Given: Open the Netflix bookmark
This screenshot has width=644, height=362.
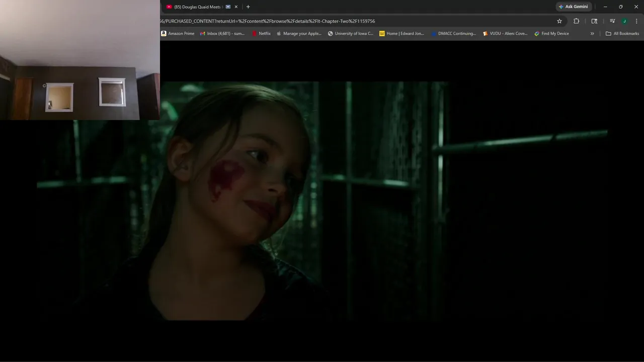Looking at the screenshot, I should [x=261, y=34].
